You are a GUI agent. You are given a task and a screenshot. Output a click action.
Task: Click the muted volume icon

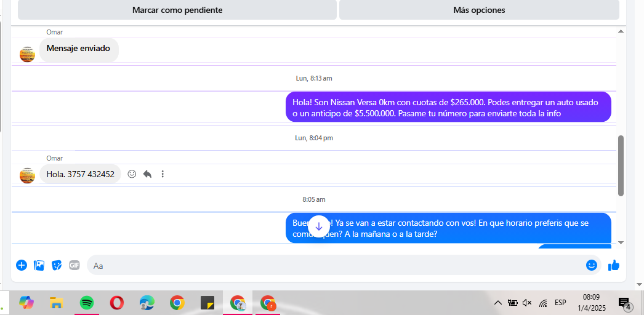527,303
